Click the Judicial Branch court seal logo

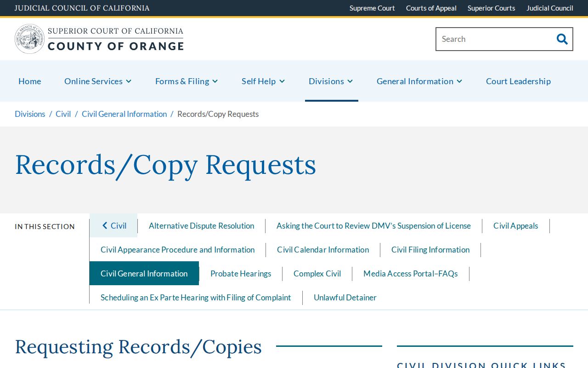click(30, 39)
